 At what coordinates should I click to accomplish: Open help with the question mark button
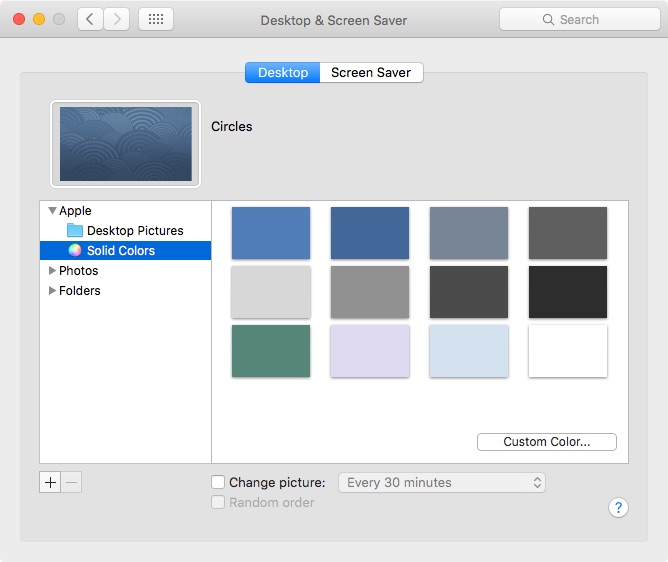point(618,507)
